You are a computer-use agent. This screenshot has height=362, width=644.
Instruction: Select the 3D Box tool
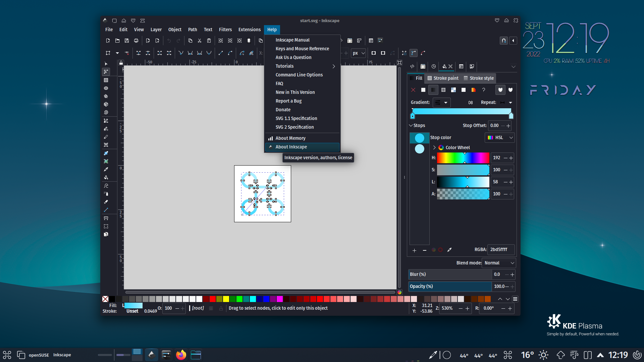coord(106,104)
